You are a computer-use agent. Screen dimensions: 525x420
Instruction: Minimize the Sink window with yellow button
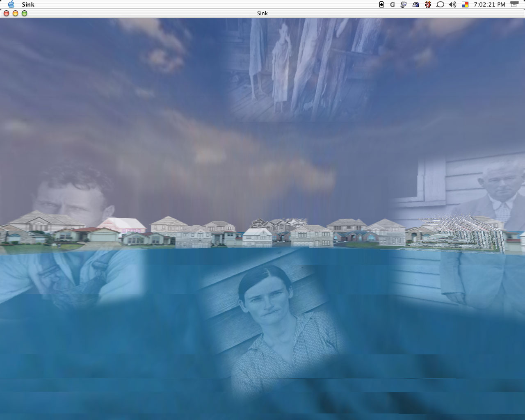(15, 13)
